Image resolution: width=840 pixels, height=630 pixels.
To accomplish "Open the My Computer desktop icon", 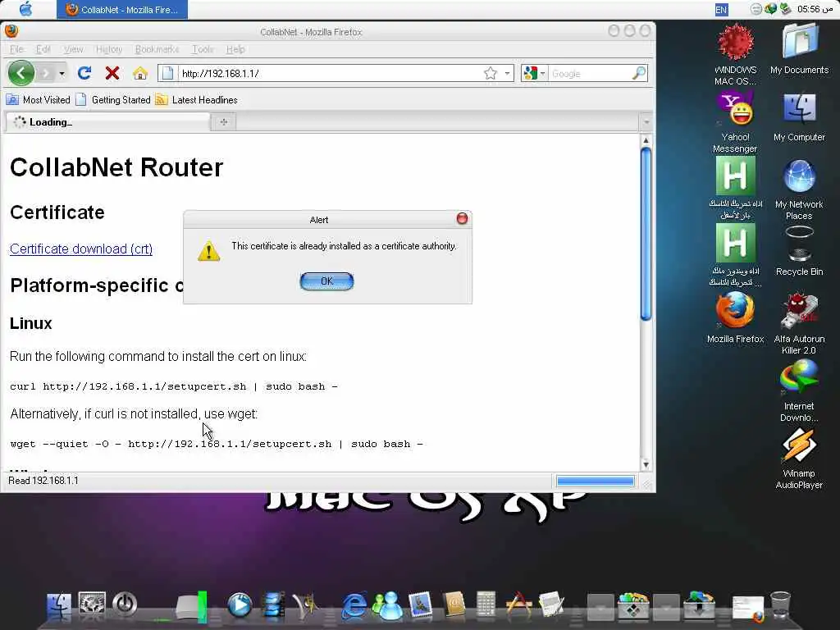I will [799, 116].
